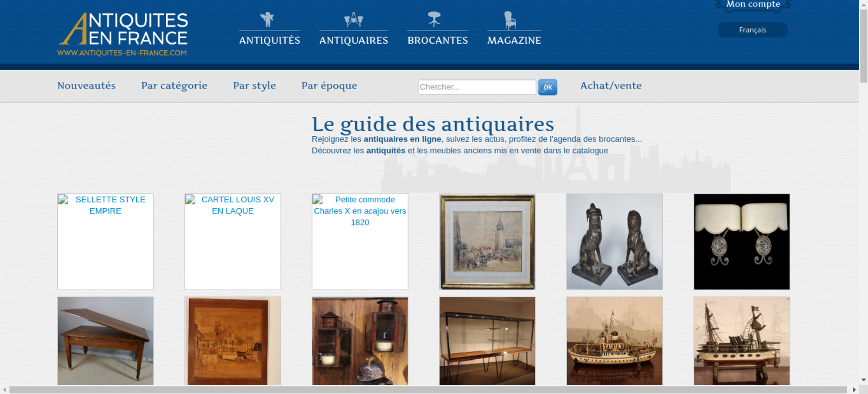Open the Achat/vente page
Viewport: 868px width, 394px height.
611,86
